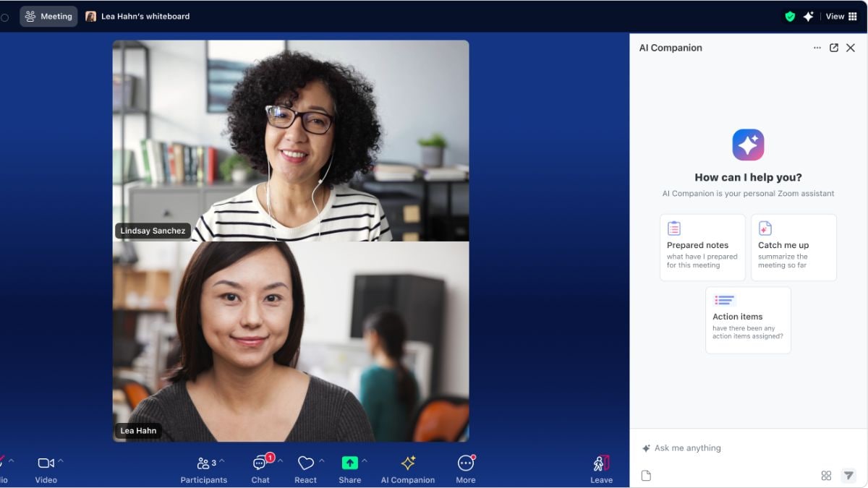Click the Ask me anything input field
Image resolution: width=868 pixels, height=488 pixels.
point(745,448)
